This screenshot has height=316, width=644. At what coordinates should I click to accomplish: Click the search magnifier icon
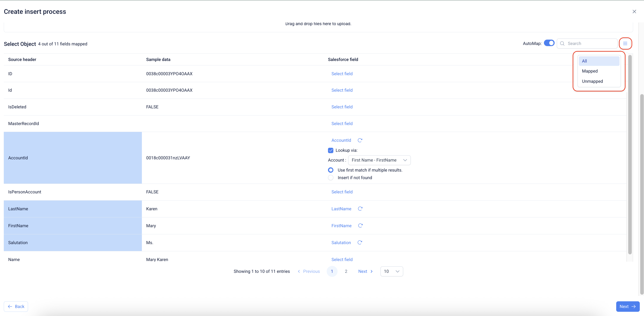pos(562,44)
